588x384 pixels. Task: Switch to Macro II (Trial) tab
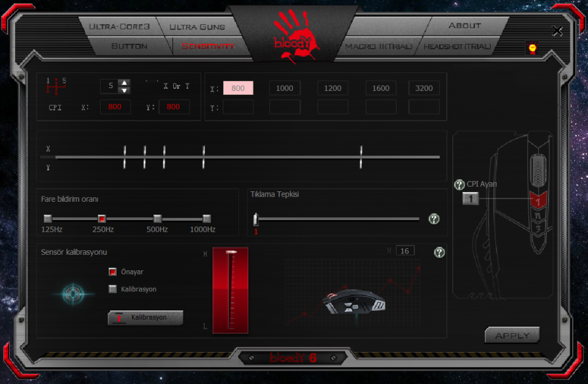378,46
